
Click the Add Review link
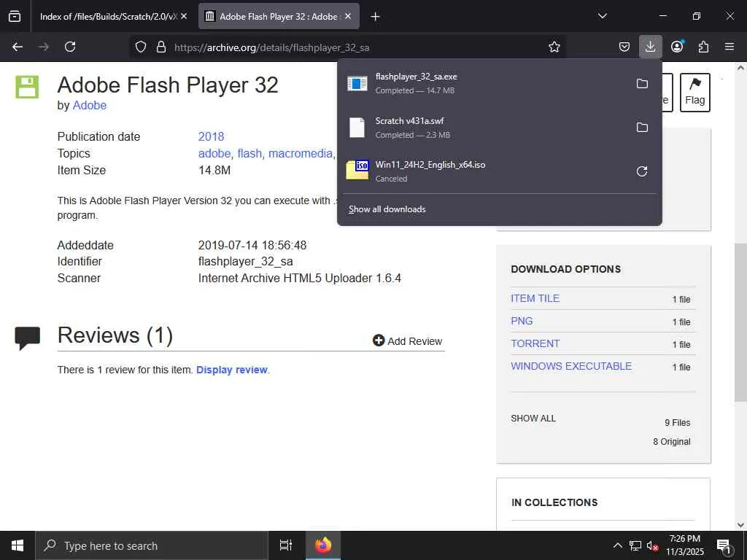tap(414, 341)
